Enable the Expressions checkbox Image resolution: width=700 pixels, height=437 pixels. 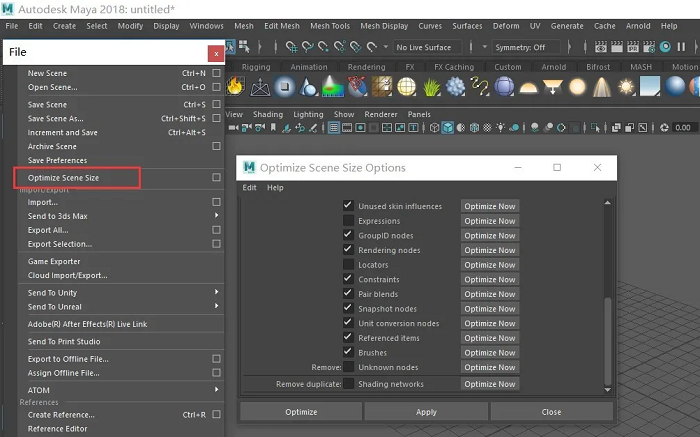coord(348,221)
